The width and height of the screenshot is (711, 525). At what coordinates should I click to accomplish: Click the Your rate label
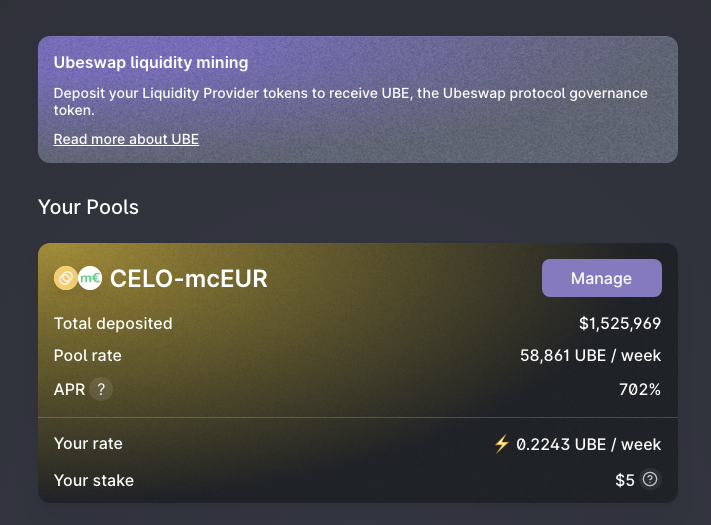click(88, 443)
